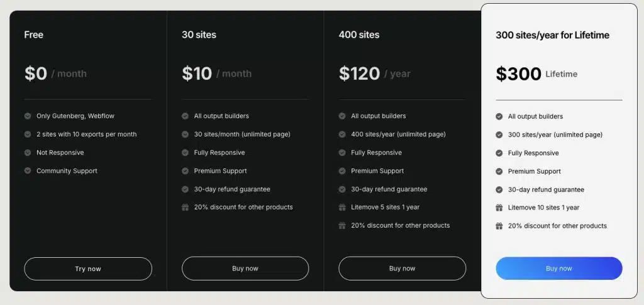644x305 pixels.
Task: Click checkmark icon beside Not Responsive
Action: [x=28, y=152]
